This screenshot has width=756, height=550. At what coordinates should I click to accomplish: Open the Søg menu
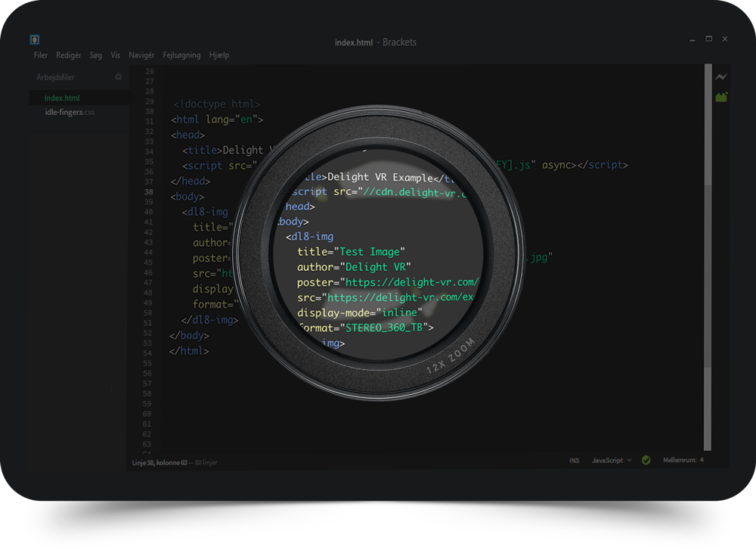pyautogui.click(x=95, y=55)
